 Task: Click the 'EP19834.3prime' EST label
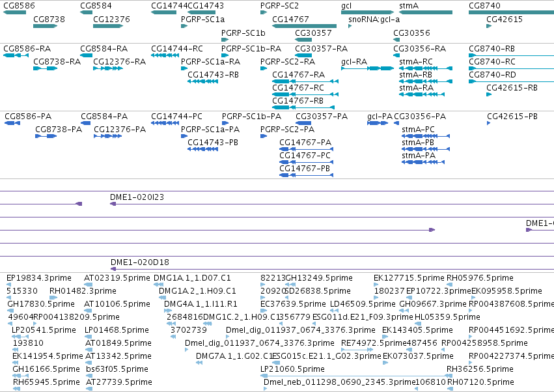click(39, 278)
